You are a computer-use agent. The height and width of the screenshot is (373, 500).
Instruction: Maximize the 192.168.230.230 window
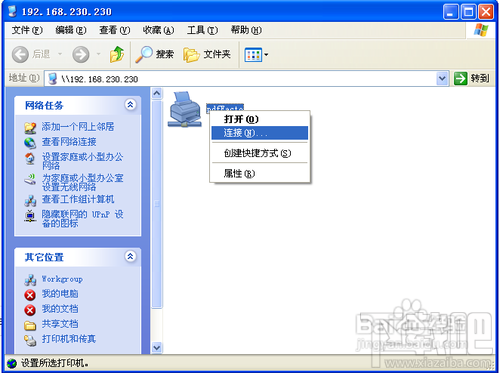coord(468,12)
